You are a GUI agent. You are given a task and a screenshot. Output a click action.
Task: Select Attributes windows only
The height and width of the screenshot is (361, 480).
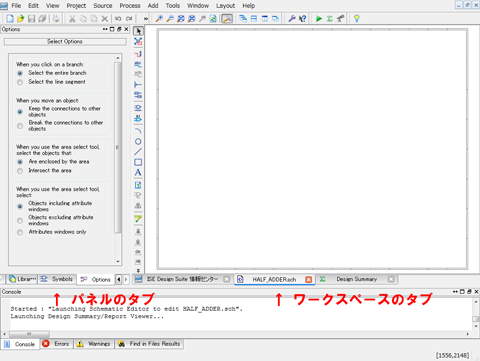pyautogui.click(x=20, y=232)
